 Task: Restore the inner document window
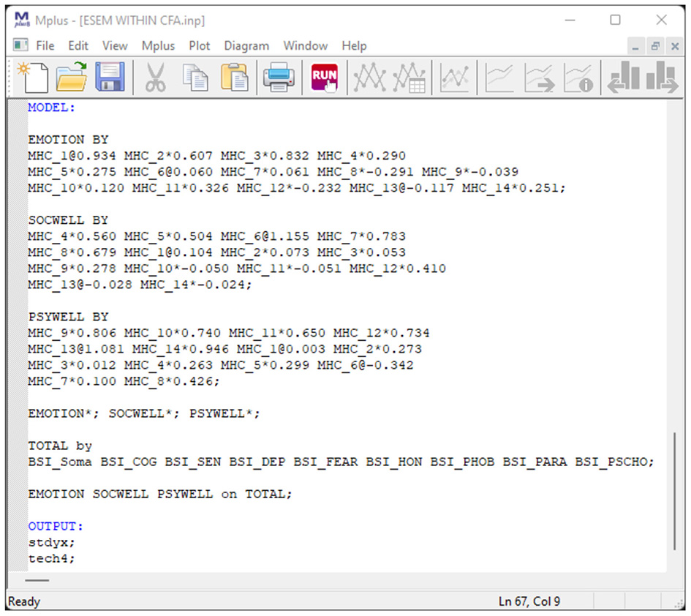pos(655,46)
